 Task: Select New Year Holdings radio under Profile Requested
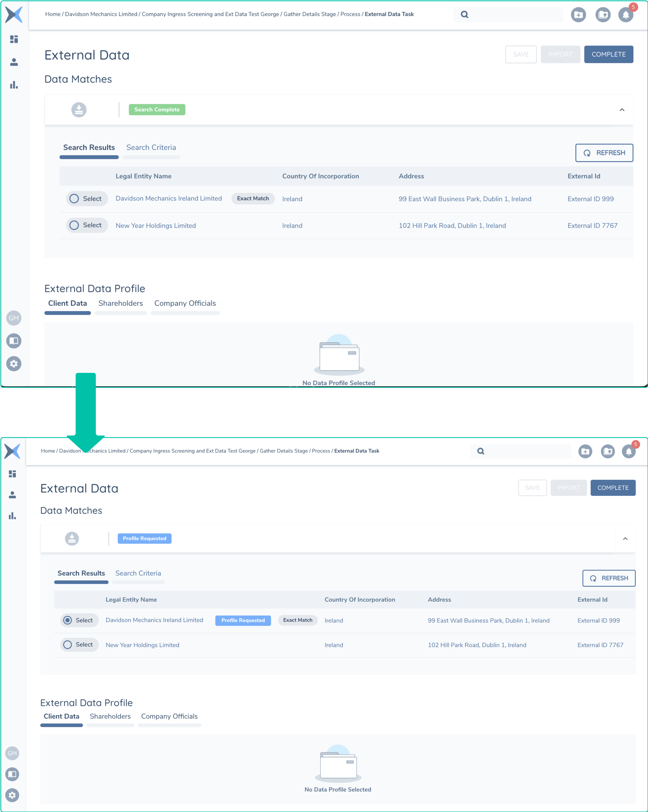coord(68,644)
